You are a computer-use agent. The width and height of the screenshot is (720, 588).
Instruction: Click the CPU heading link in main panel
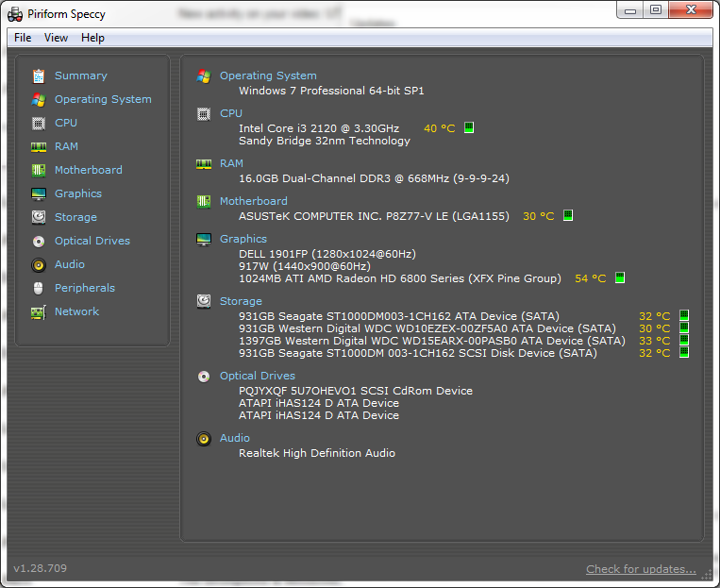point(231,113)
